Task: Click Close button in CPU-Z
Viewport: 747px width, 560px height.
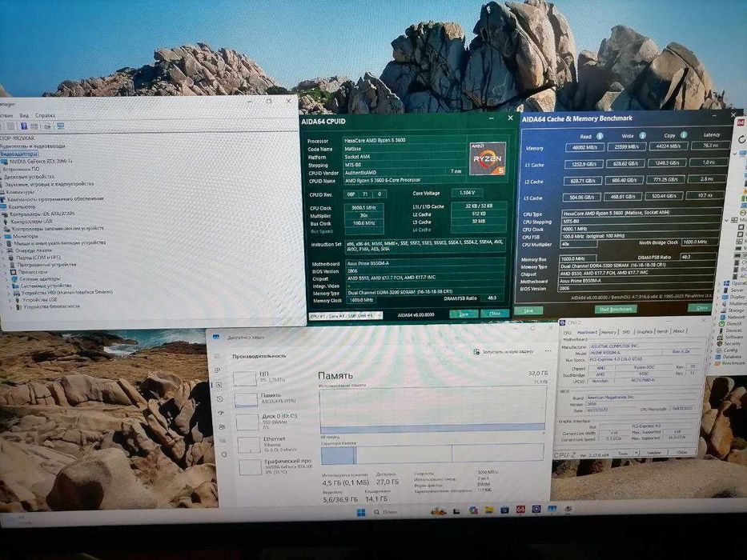Action: (682, 452)
